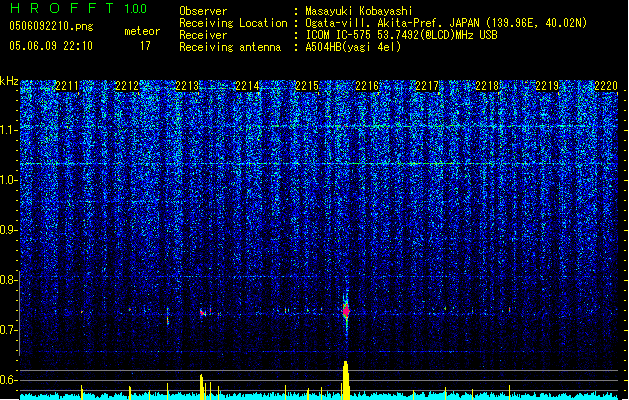
Task: Click the 0.9 frequency axis label
Action: coord(8,230)
